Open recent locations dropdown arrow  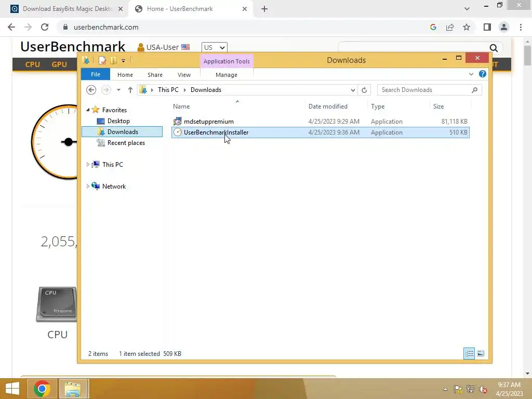tap(118, 90)
